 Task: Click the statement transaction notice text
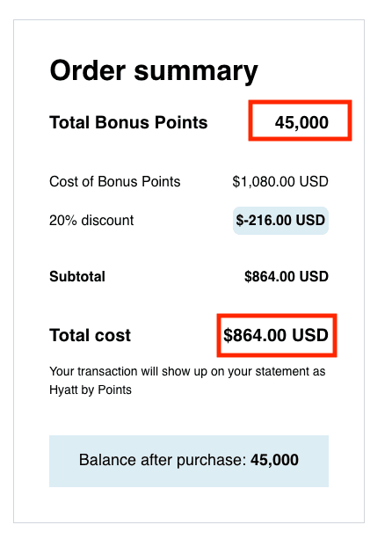[187, 381]
